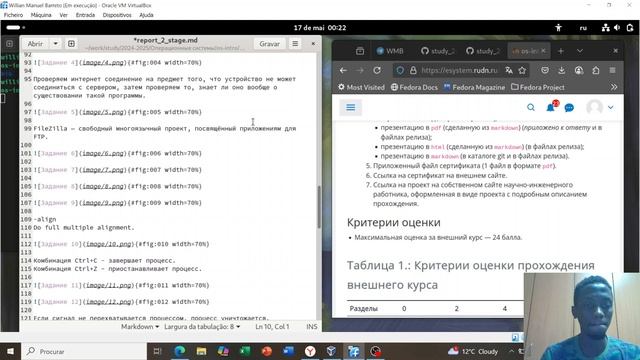
Task: Click translate page icon in address bar
Action: [x=509, y=70]
